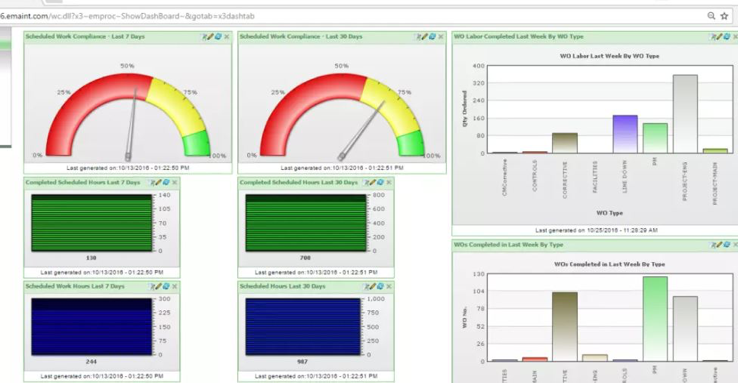Click 'WO Labor Completed Last Week By WO Type' title

pos(518,36)
